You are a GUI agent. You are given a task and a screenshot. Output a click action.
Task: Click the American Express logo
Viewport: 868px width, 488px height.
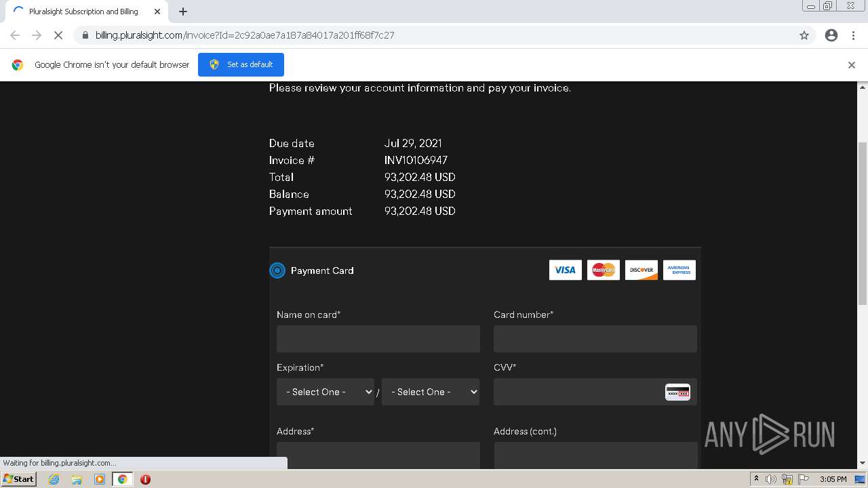pyautogui.click(x=679, y=270)
